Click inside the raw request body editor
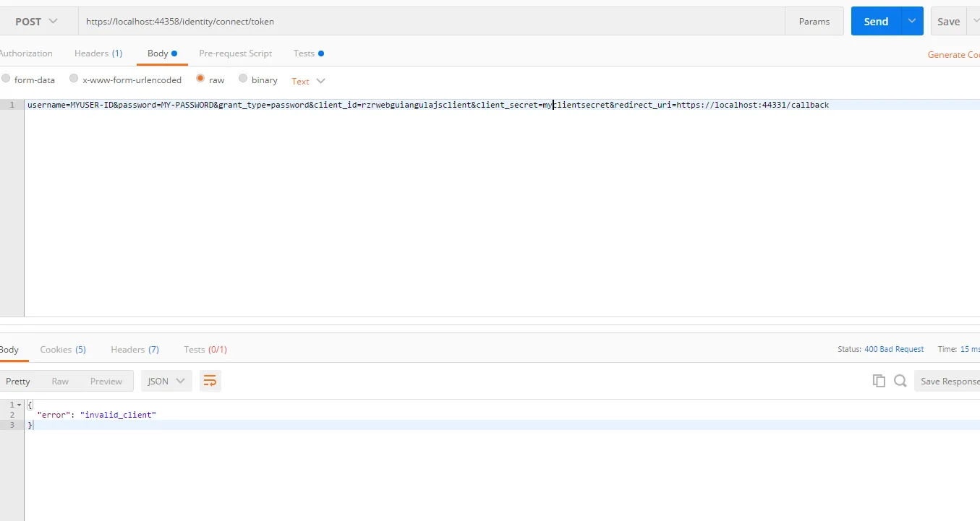The width and height of the screenshot is (980, 521). tap(502, 208)
